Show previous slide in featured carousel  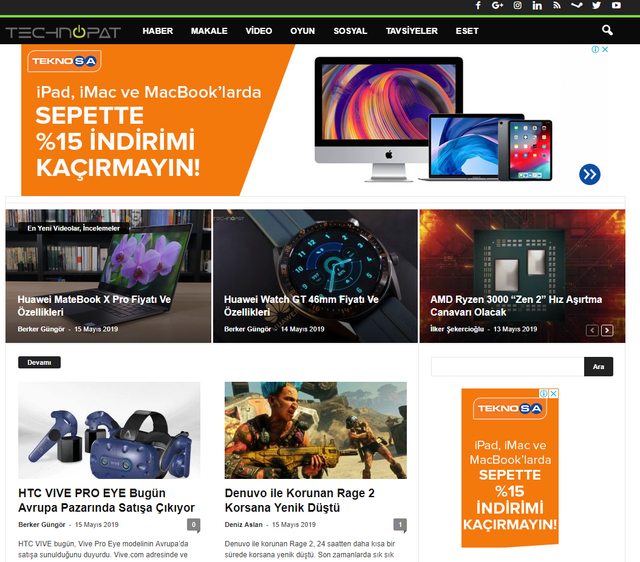[592, 330]
